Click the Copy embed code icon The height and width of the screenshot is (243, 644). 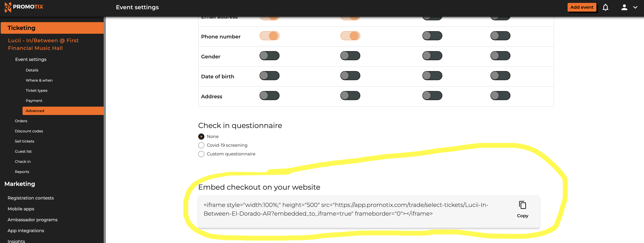[x=522, y=205]
